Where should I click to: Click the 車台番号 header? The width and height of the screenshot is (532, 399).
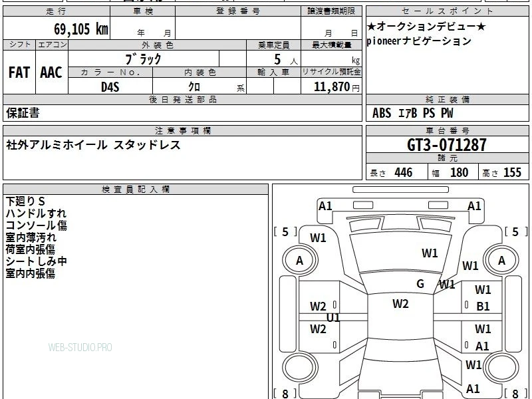[447, 130]
